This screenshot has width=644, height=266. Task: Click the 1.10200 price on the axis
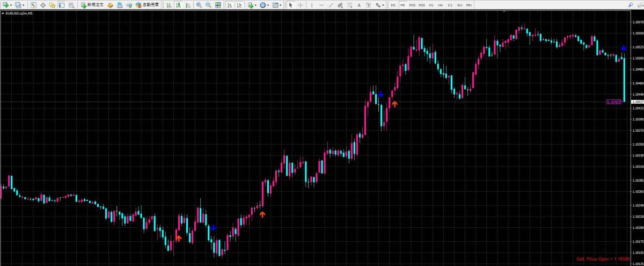pos(638,228)
